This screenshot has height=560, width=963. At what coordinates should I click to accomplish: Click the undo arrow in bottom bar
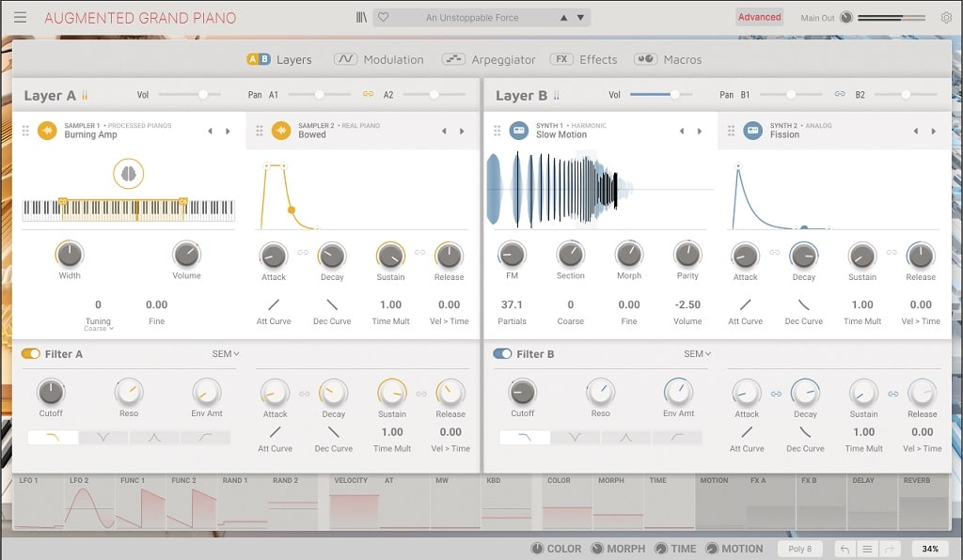tap(845, 549)
